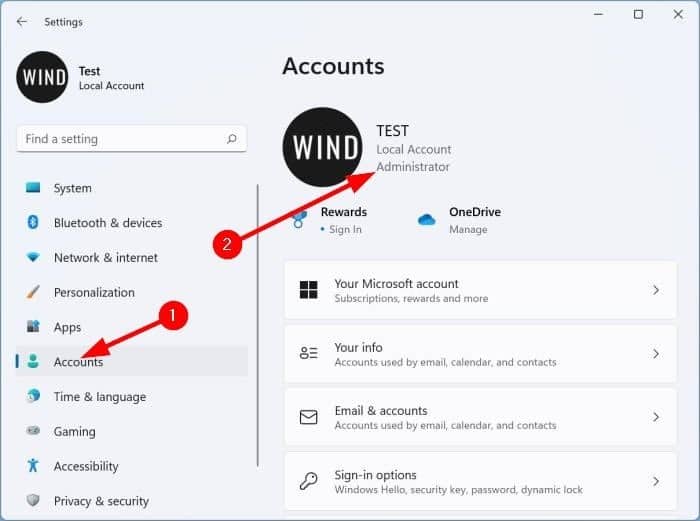Expand the Your info chevron
This screenshot has width=700, height=521.
click(x=656, y=354)
